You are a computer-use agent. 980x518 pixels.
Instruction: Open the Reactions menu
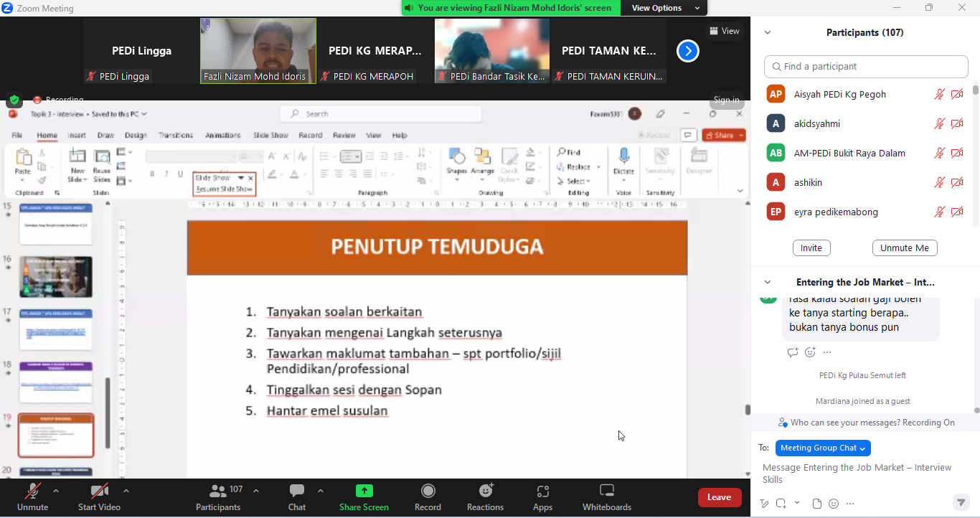point(485,491)
